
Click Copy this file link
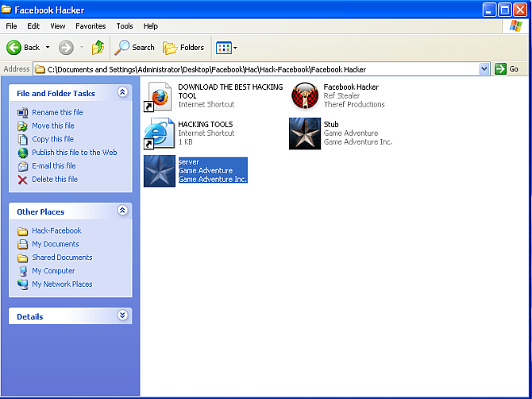pos(52,139)
